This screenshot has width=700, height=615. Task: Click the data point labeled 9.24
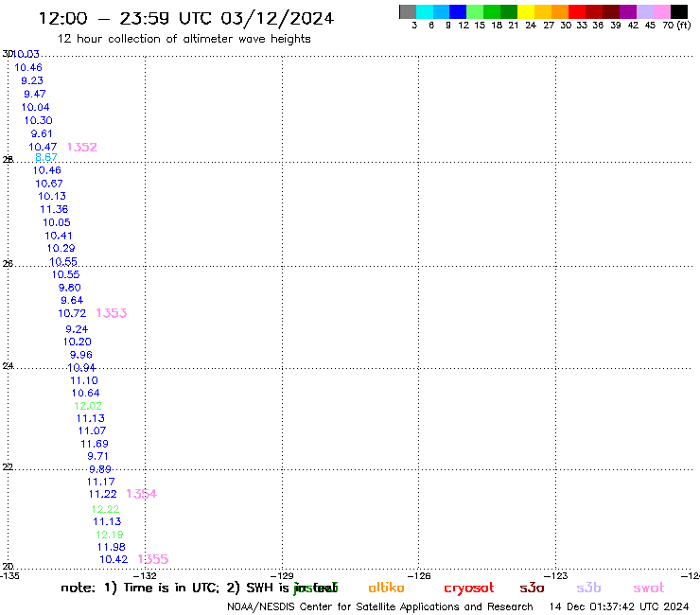coord(77,329)
